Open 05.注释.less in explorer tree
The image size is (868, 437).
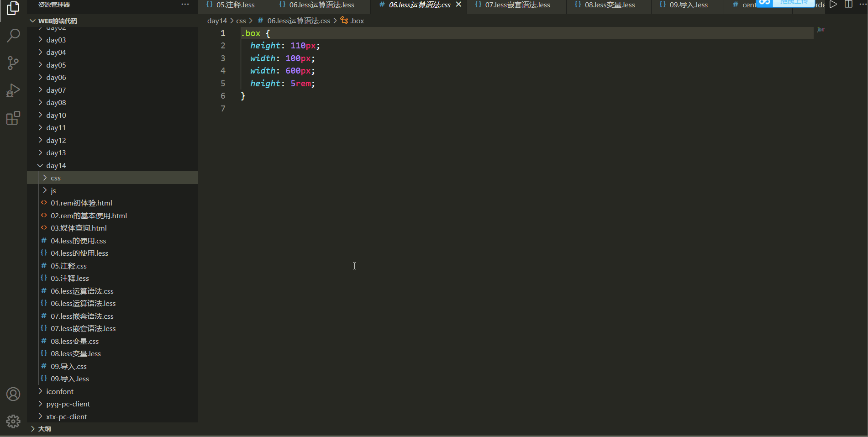point(112,278)
